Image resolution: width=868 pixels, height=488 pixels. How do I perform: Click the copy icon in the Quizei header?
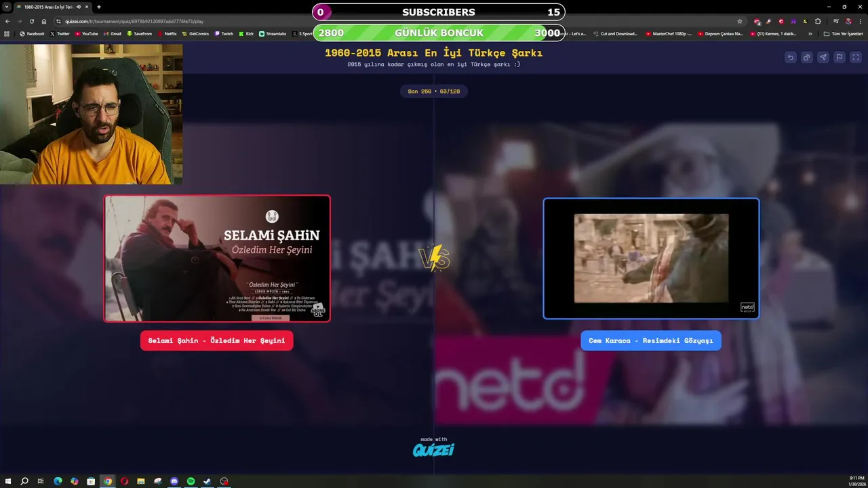[x=806, y=58]
